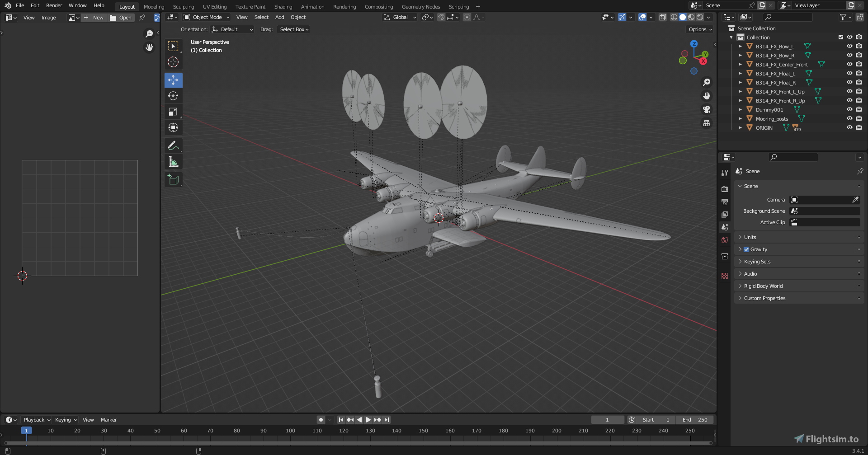Click the Options button in viewport header

coord(699,29)
